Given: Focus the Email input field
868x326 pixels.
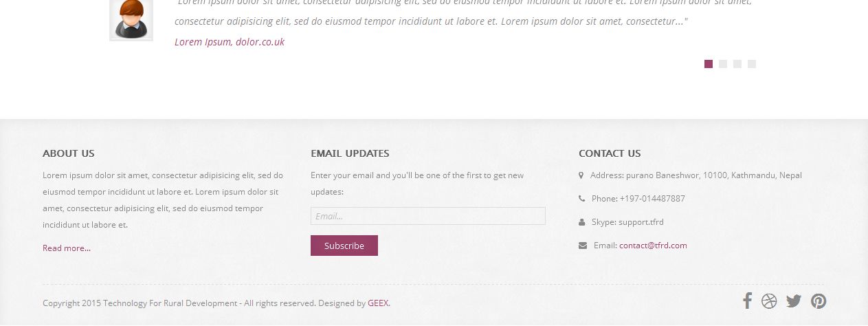Looking at the screenshot, I should (x=427, y=216).
